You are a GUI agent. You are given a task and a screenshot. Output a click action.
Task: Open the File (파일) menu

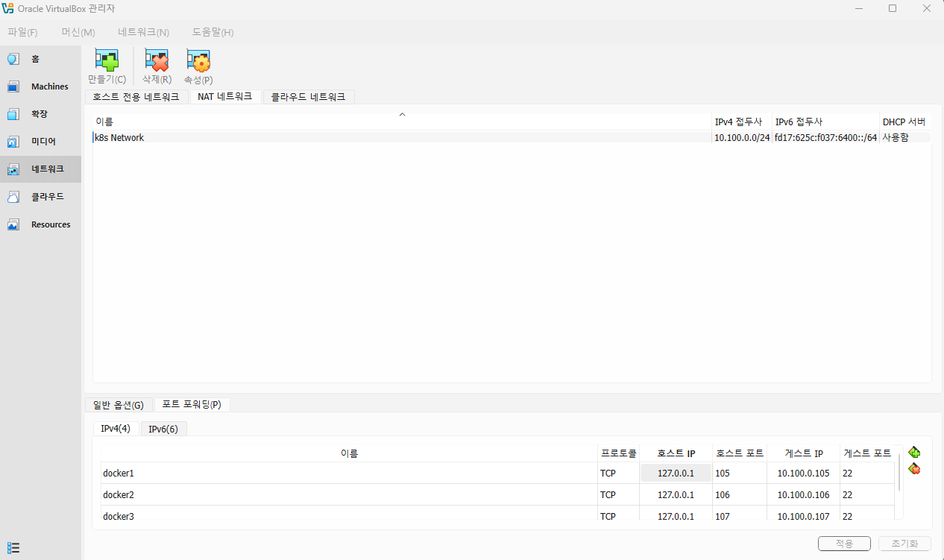pos(22,32)
